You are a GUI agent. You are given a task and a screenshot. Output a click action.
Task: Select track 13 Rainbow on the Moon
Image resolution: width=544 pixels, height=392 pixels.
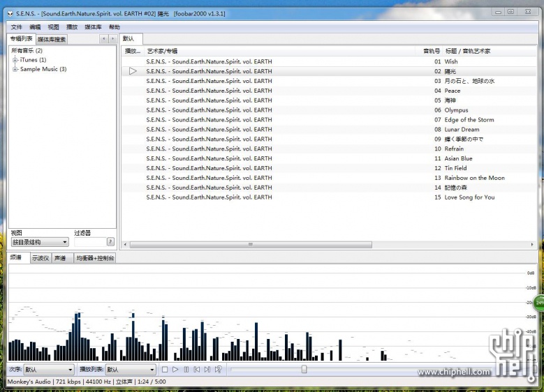329,178
